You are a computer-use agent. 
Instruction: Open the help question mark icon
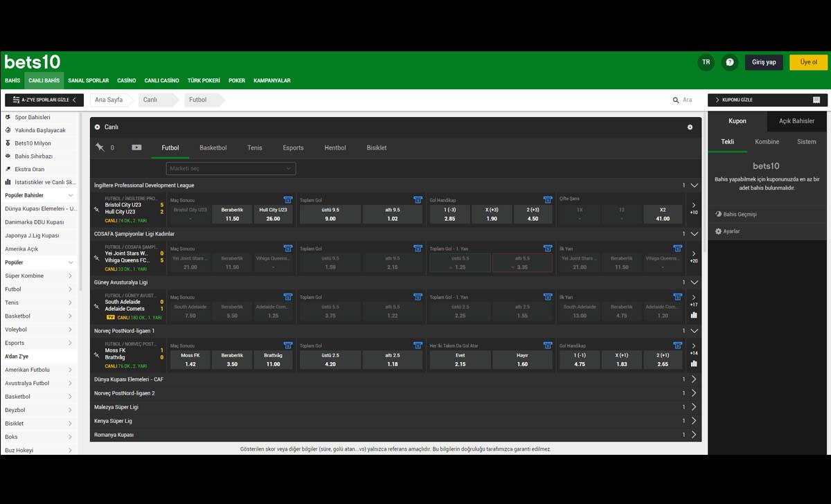point(730,62)
